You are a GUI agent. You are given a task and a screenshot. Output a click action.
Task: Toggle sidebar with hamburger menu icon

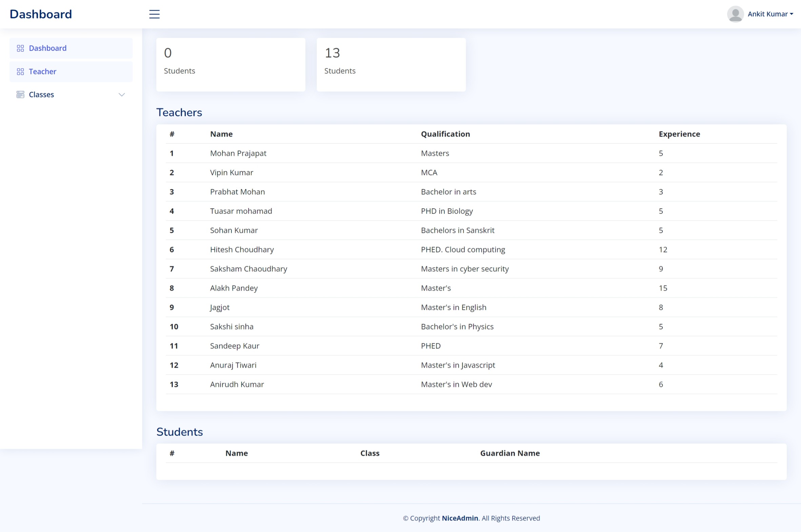[x=154, y=14]
